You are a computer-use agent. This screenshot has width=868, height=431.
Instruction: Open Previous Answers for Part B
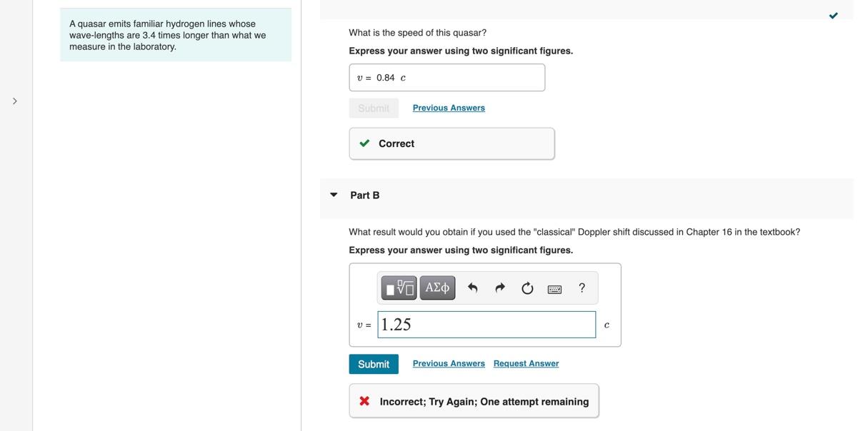[449, 363]
